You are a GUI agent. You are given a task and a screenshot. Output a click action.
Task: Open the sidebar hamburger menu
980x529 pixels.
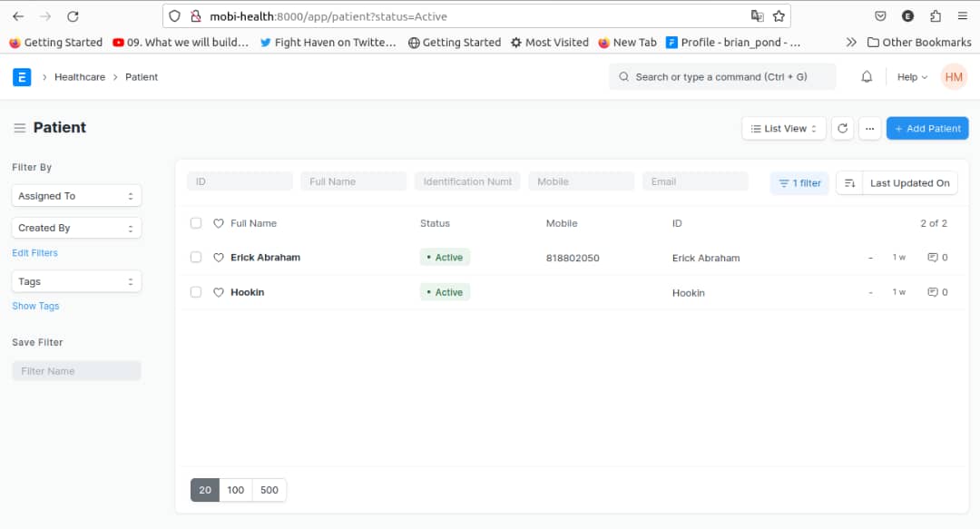[x=18, y=127]
